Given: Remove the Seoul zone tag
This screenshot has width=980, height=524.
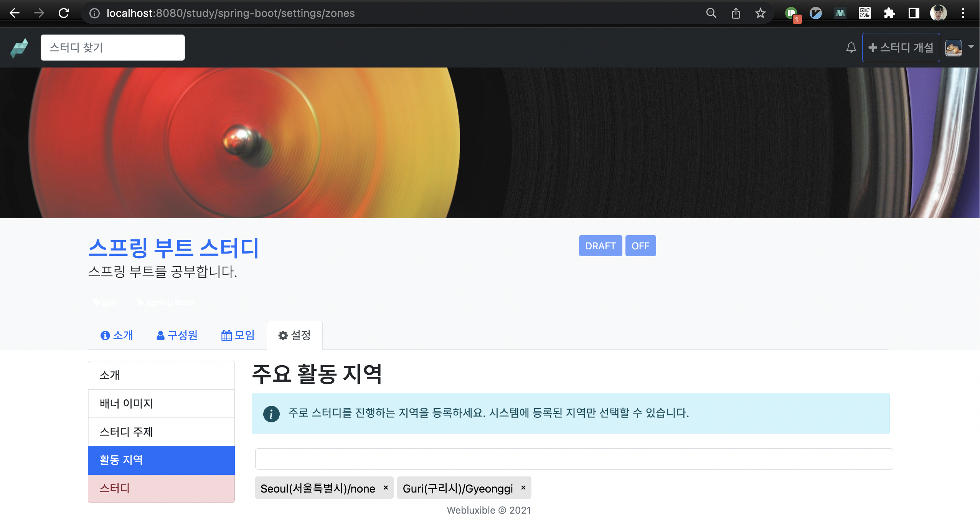Looking at the screenshot, I should (386, 488).
